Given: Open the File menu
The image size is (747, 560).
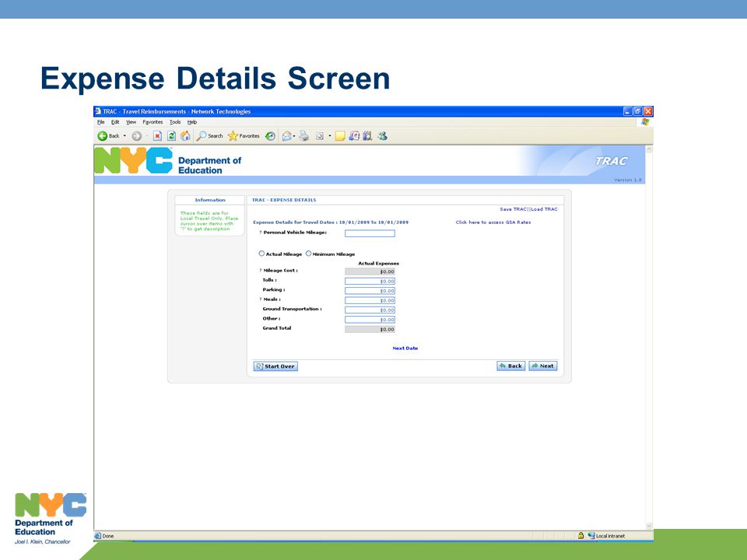Looking at the screenshot, I should pos(100,122).
